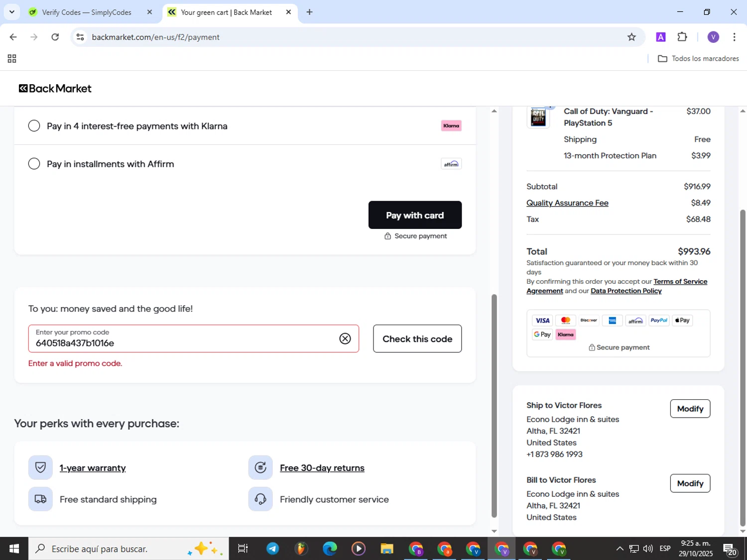
Task: Click the customer service headset icon
Action: [260, 499]
